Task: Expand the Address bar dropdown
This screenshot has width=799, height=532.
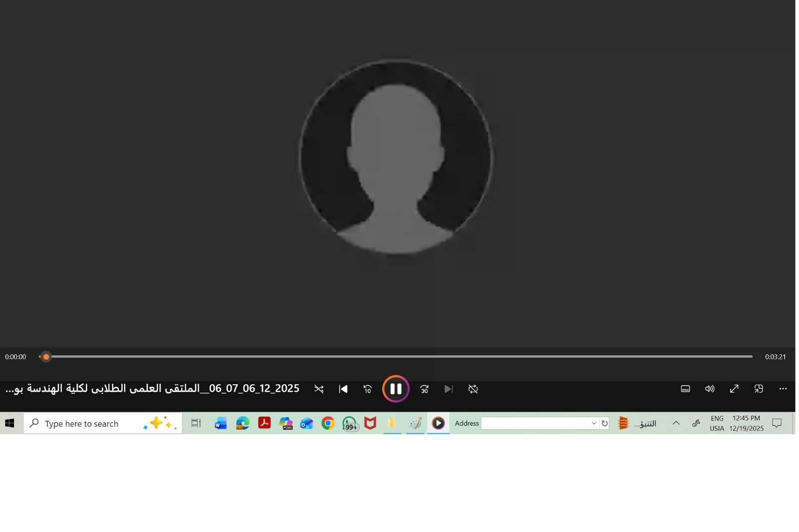Action: (594, 423)
